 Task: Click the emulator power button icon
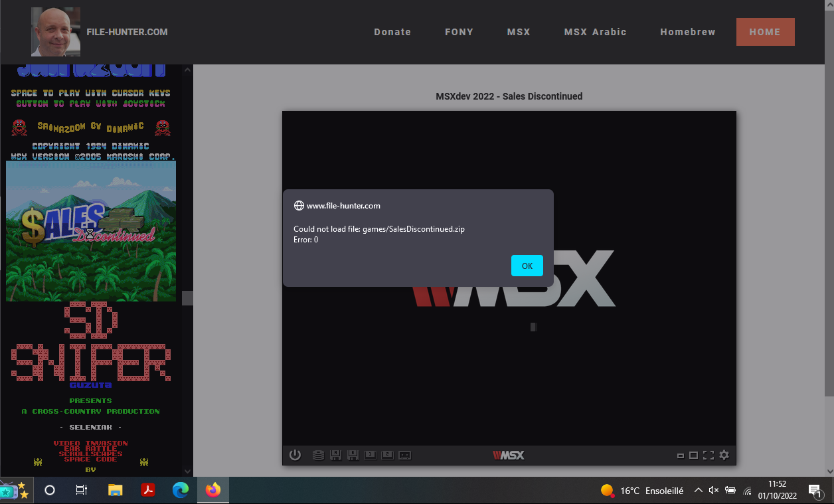295,455
